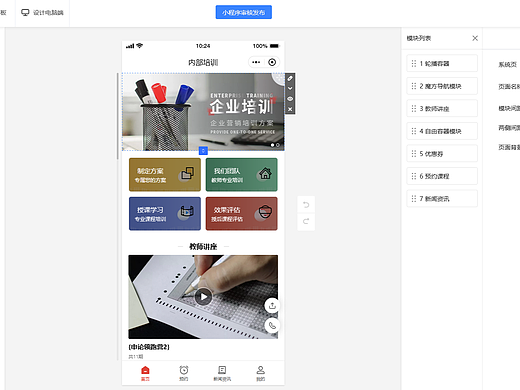Click the phone floating button

click(272, 325)
